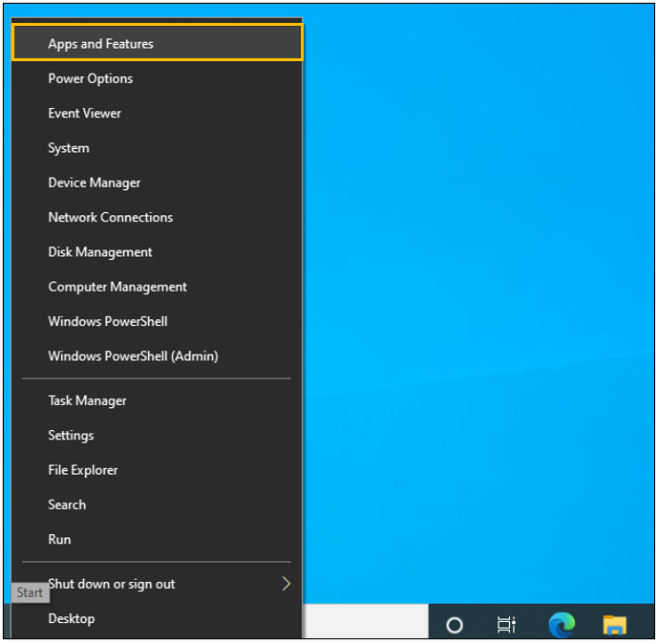The height and width of the screenshot is (644, 656).
Task: Select the System entry
Action: [x=157, y=148]
